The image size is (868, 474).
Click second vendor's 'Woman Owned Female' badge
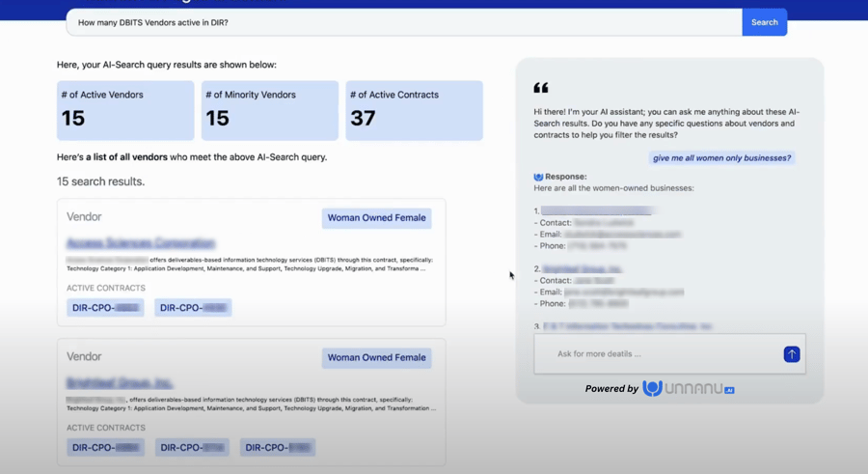tap(376, 357)
